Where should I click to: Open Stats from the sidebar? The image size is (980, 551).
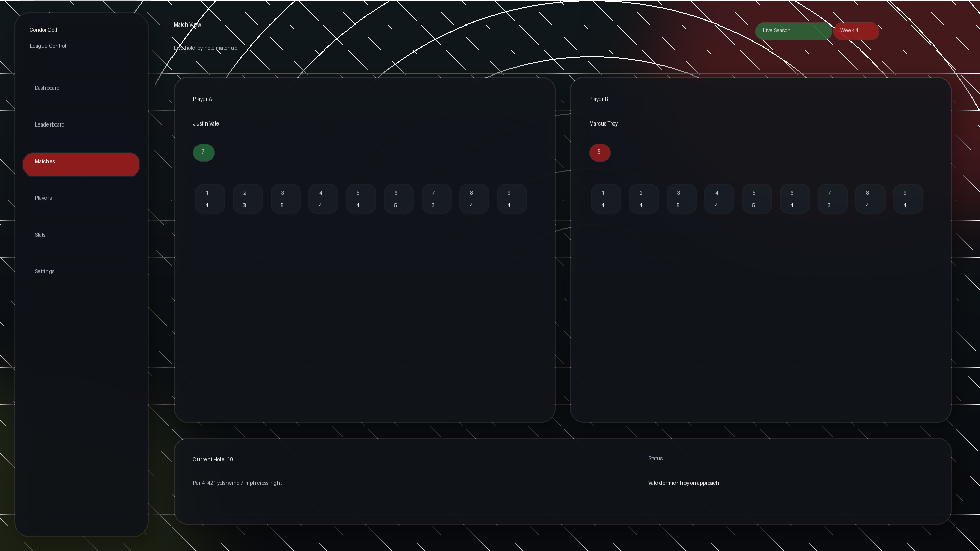(x=81, y=238)
